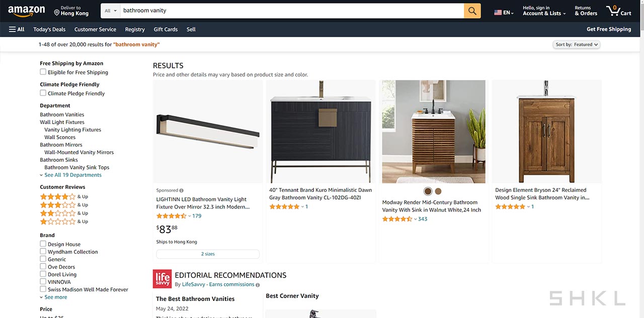
Task: Open Gift Cards in navigation bar
Action: tap(166, 29)
